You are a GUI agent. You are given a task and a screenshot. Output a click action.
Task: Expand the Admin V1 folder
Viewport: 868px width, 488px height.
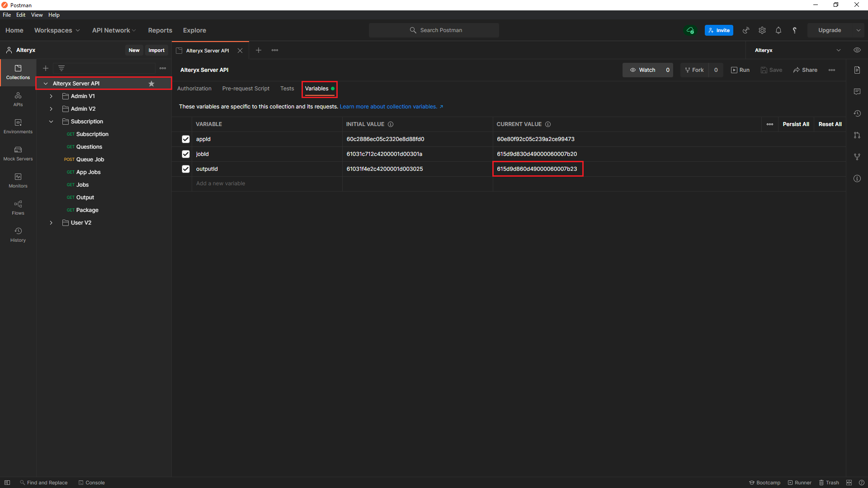[x=51, y=96]
